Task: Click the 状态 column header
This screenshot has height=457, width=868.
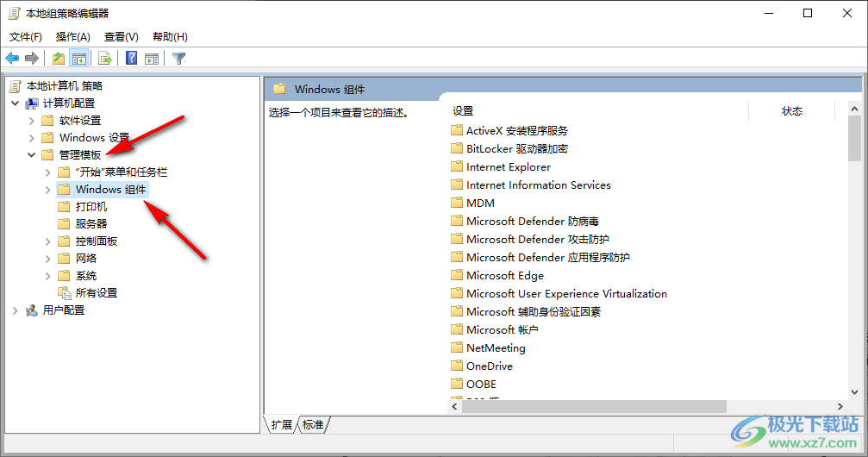Action: tap(791, 111)
